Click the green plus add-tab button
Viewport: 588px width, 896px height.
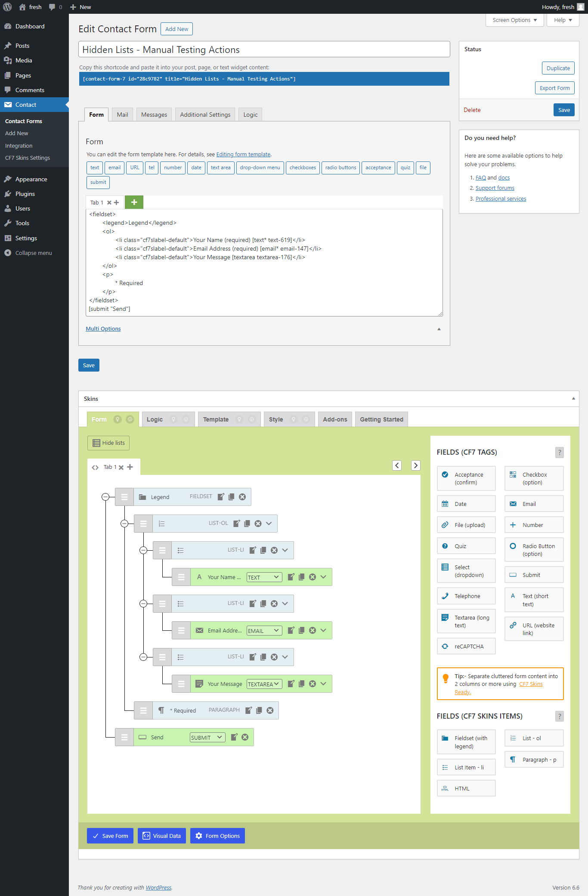point(134,202)
